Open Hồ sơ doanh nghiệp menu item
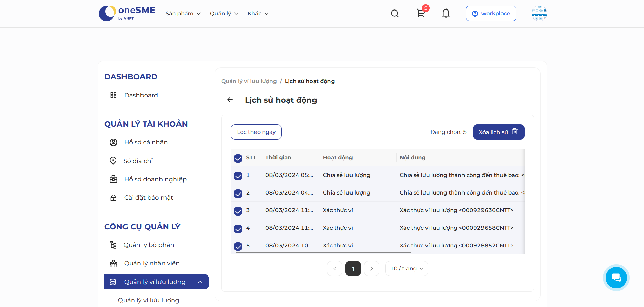The image size is (644, 307). click(155, 179)
